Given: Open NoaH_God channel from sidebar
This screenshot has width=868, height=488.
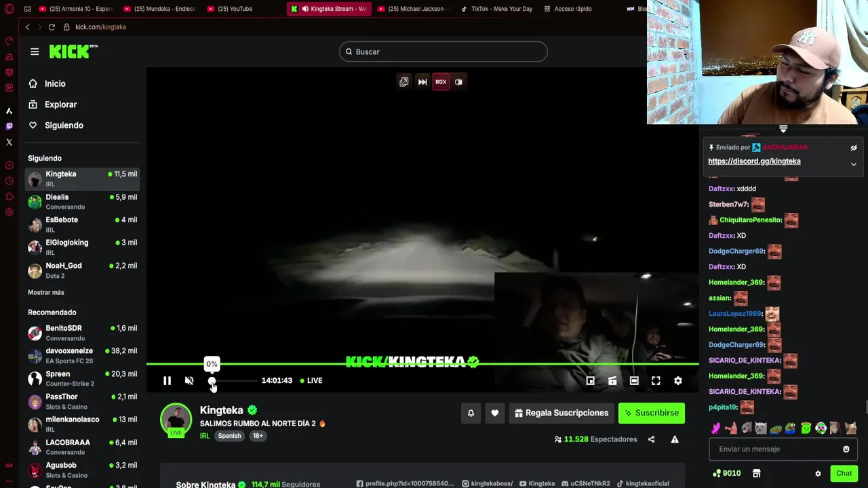Looking at the screenshot, I should pos(82,270).
